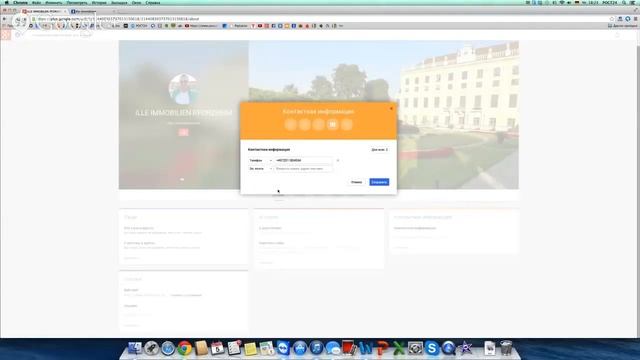Click the phone number input field
Viewport: 640px width, 360px height.
coord(304,160)
